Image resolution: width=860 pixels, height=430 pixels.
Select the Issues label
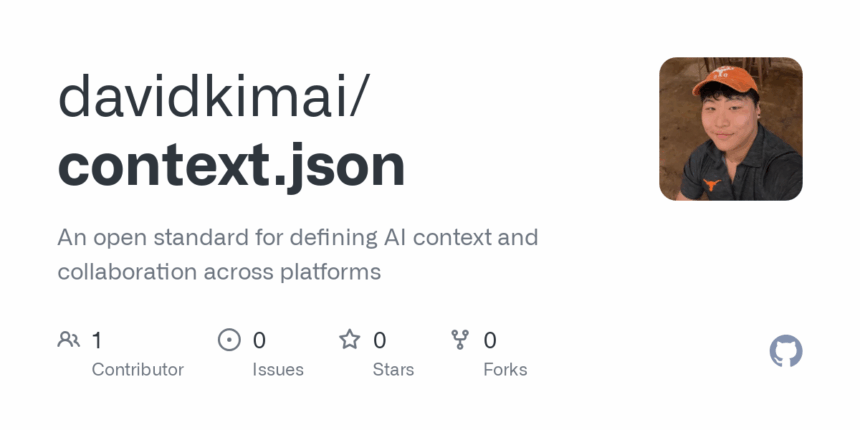(278, 370)
